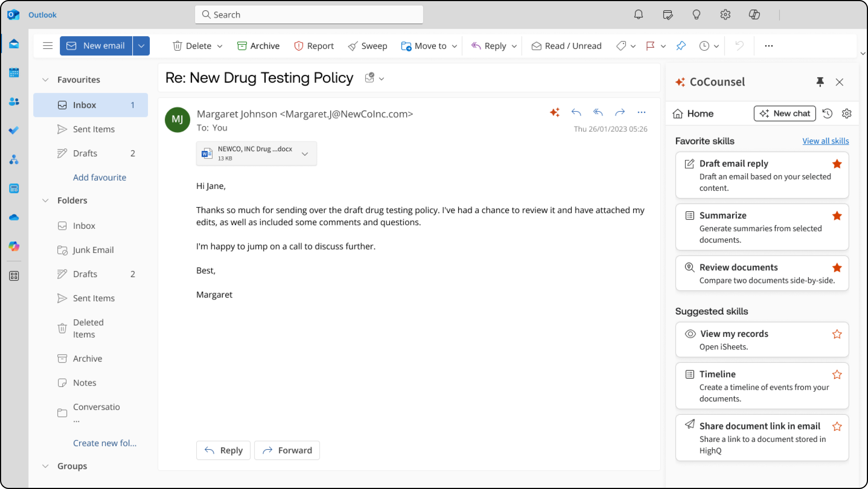Screen dimensions: 868x489
Task: Open the Junk Email folder
Action: (93, 250)
